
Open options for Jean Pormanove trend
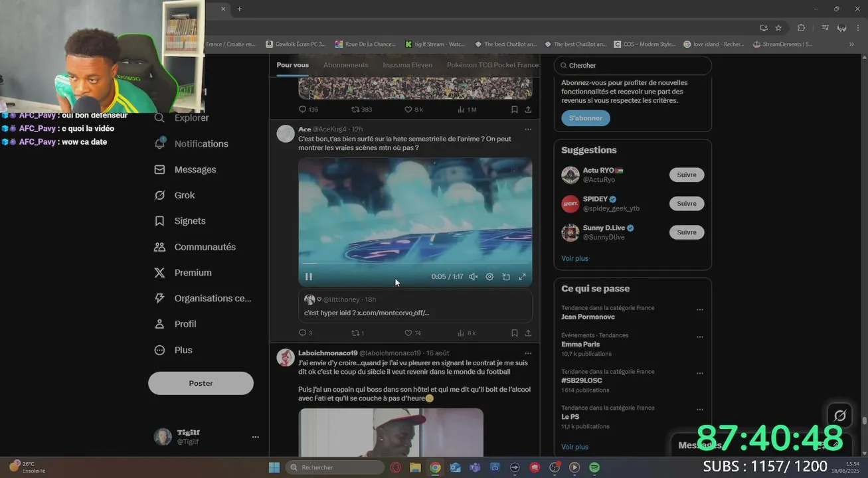click(699, 310)
